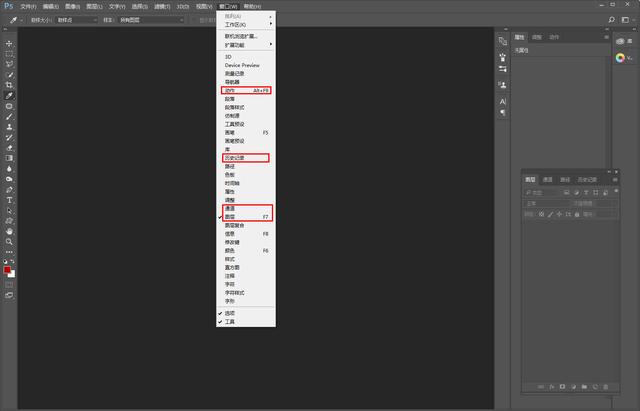Screen dimensions: 640x411
Task: Select the Brush tool
Action: click(9, 116)
